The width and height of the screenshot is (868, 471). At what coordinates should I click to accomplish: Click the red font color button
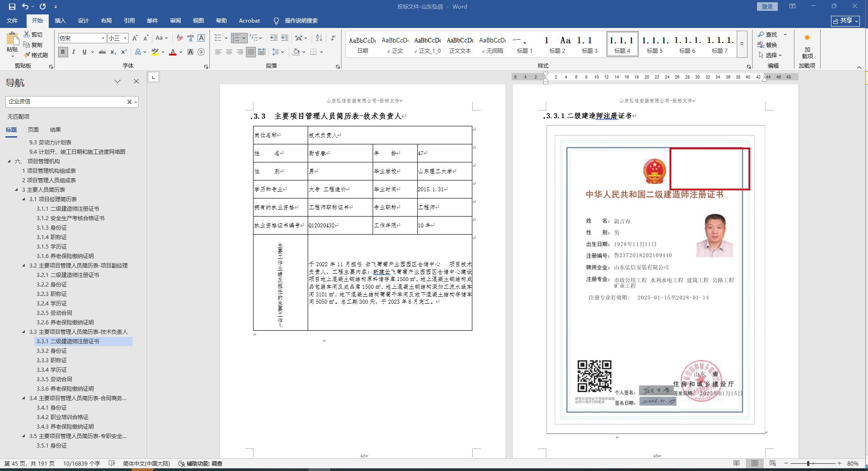[x=173, y=52]
